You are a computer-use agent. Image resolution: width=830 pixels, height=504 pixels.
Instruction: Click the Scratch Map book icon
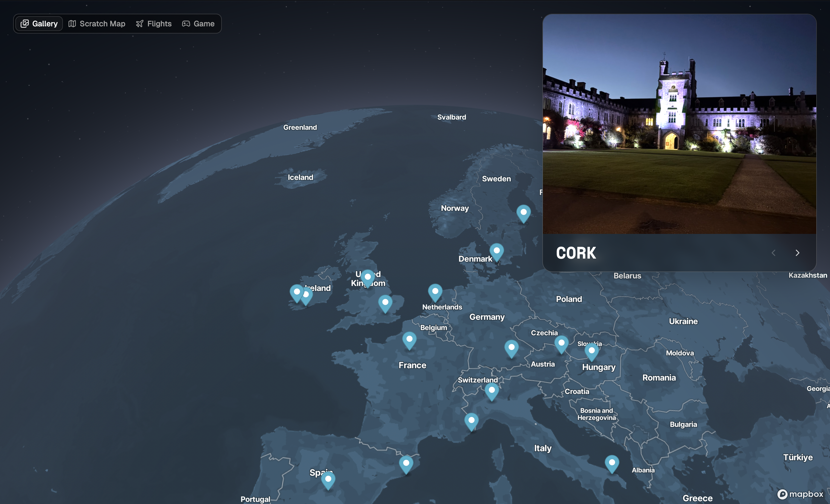point(72,24)
